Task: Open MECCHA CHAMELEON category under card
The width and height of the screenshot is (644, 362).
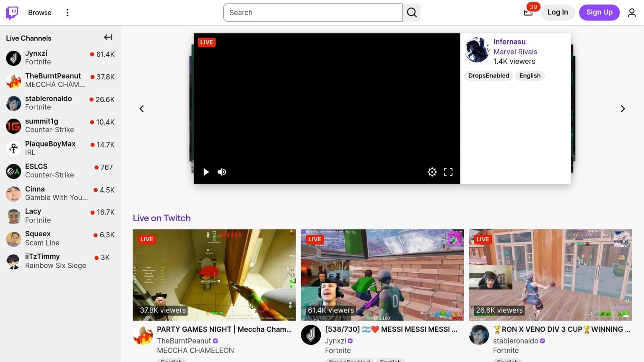Action: pos(195,351)
